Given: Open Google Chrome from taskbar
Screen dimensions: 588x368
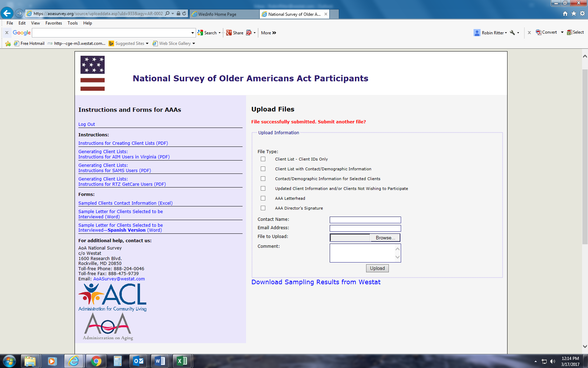Looking at the screenshot, I should click(x=96, y=361).
